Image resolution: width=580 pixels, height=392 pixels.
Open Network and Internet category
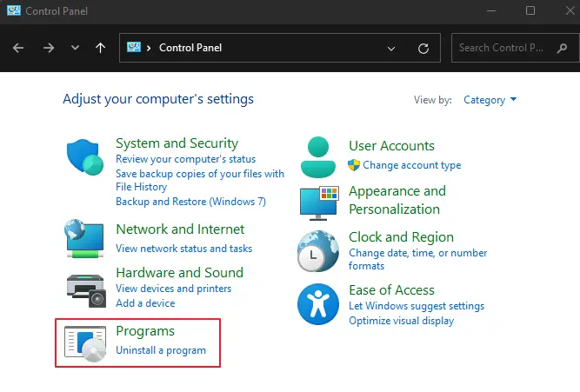pos(180,229)
